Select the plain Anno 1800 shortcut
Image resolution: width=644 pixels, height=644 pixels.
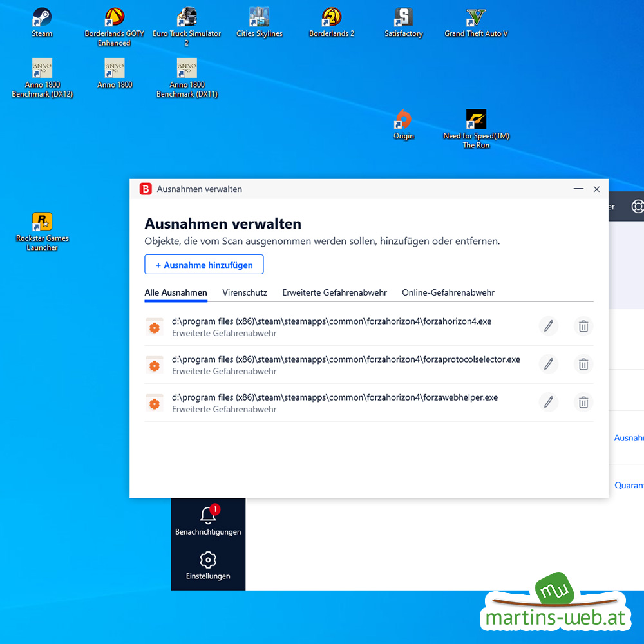(115, 73)
